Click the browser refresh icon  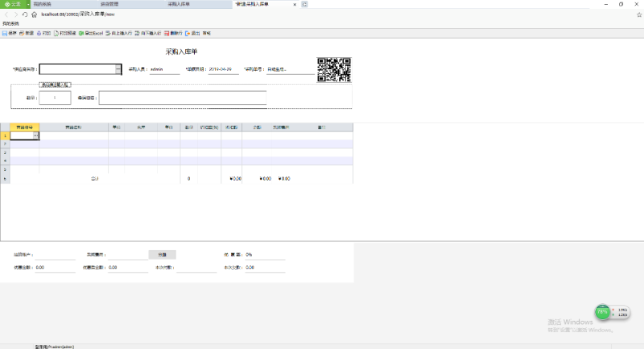[25, 15]
